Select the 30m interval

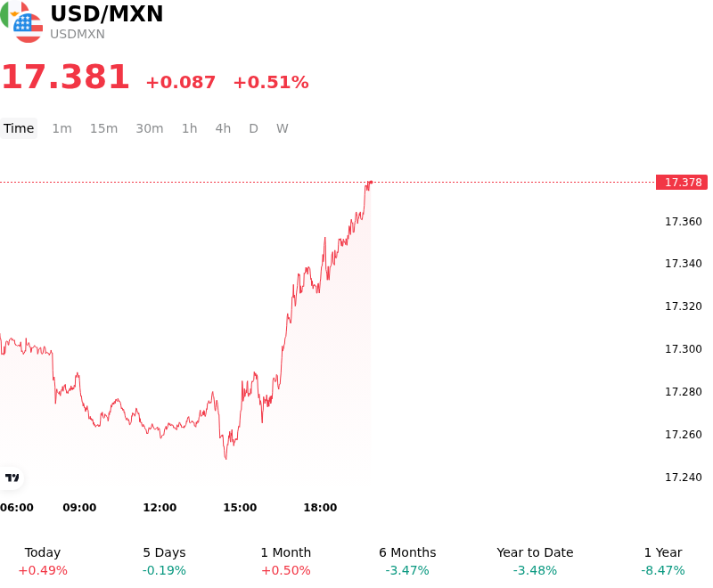(150, 128)
